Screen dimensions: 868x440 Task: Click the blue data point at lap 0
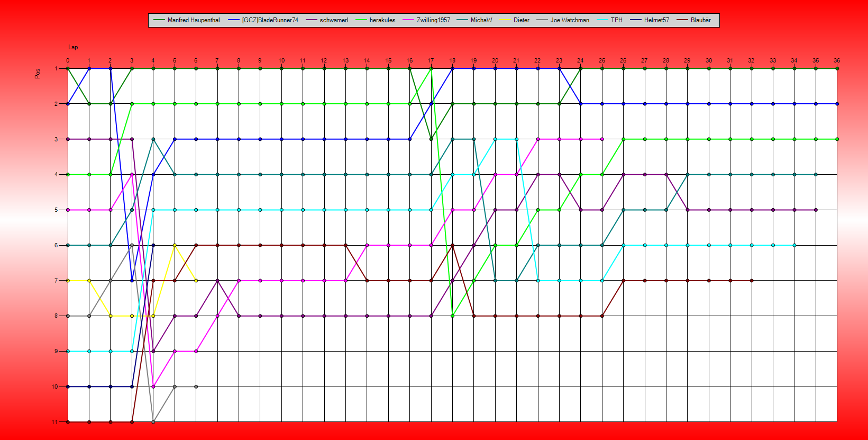68,104
